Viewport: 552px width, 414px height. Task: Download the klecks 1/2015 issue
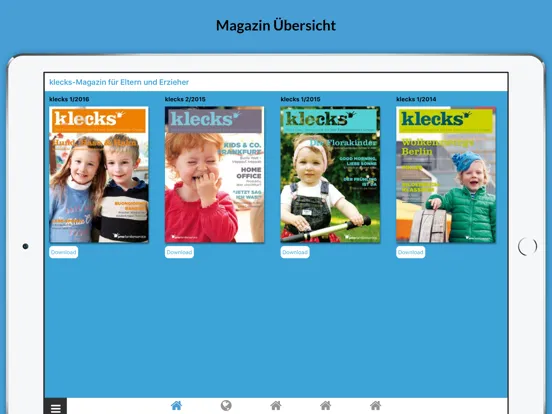coord(295,252)
